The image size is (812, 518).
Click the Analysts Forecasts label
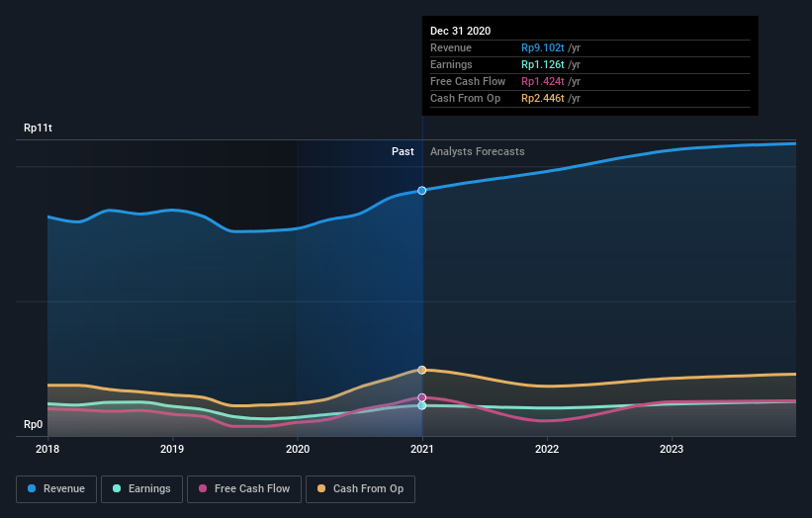(x=478, y=151)
